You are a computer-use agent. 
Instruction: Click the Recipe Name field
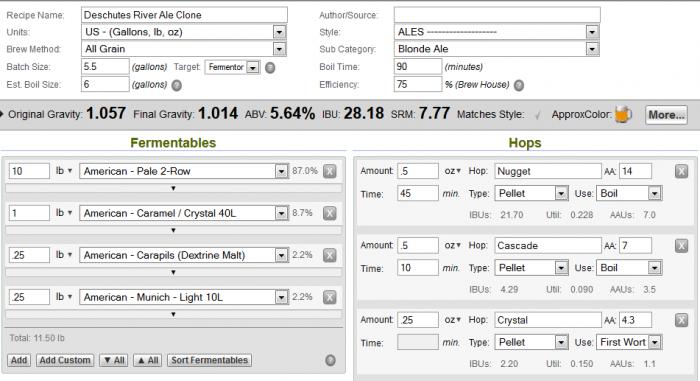(184, 15)
